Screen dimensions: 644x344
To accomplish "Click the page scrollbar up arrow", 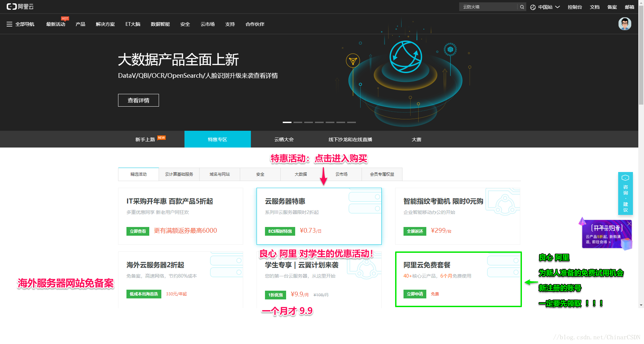I will point(641,2).
